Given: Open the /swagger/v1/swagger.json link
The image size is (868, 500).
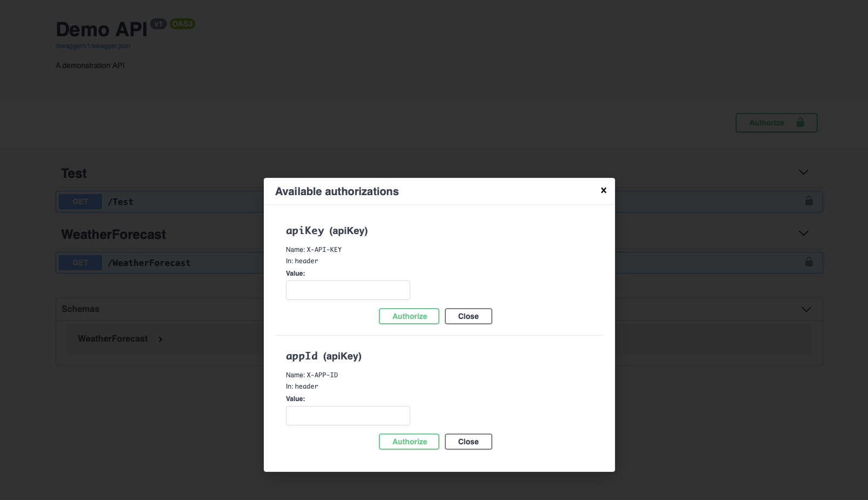Looking at the screenshot, I should 92,46.
